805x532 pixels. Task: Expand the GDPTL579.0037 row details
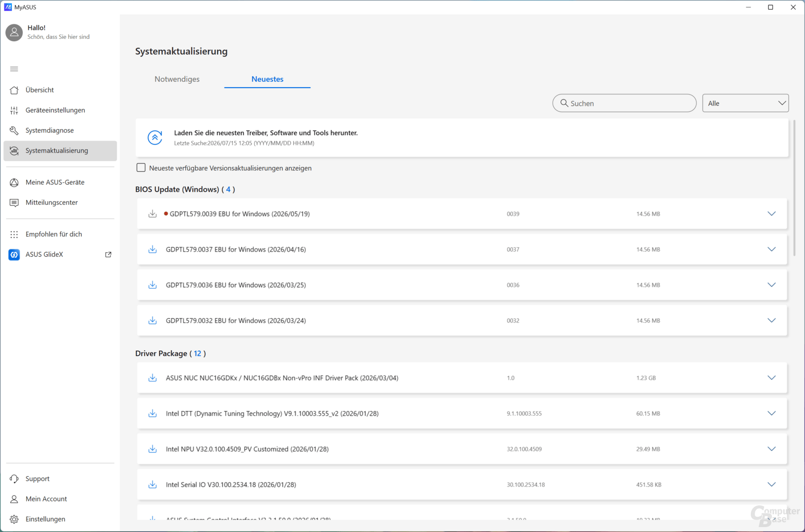click(x=771, y=249)
